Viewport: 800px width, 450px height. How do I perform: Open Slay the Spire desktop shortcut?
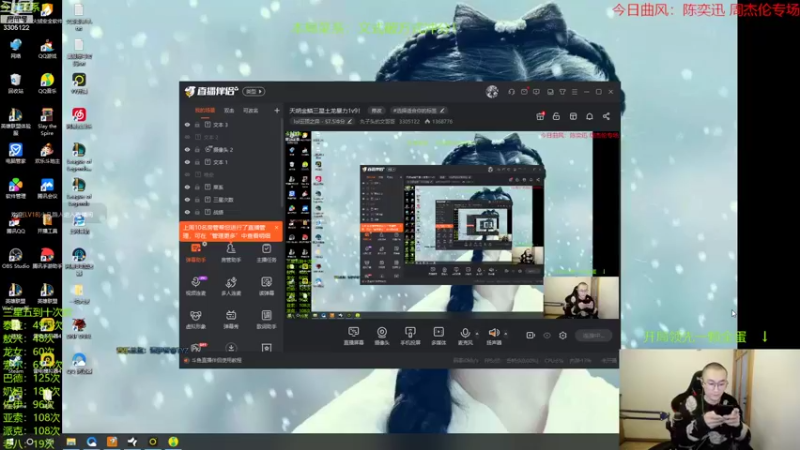[x=47, y=121]
